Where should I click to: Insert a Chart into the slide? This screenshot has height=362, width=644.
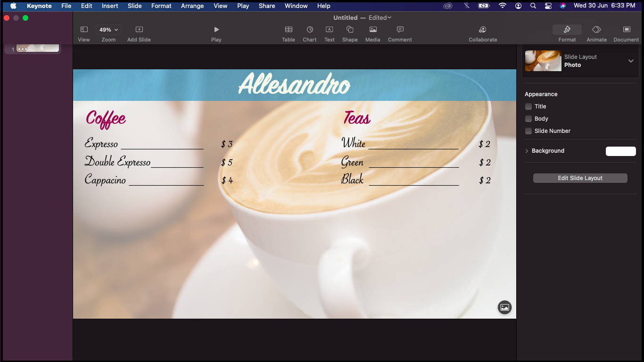click(x=309, y=32)
